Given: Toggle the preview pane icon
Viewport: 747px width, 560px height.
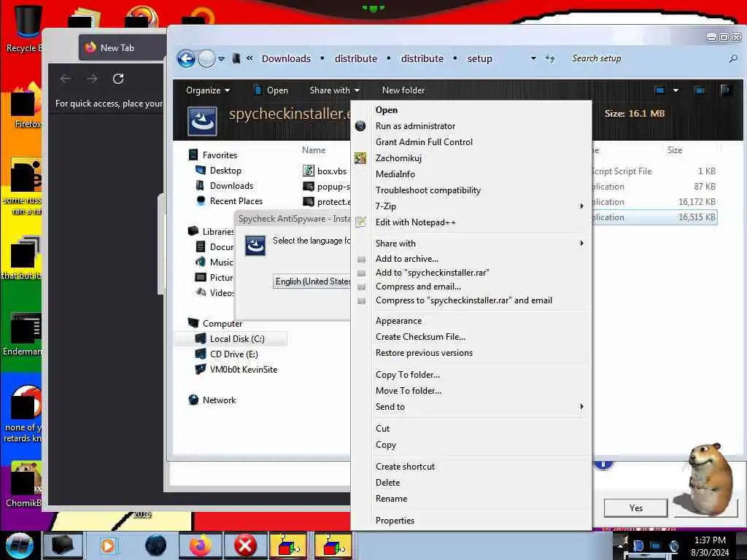Looking at the screenshot, I should (x=700, y=90).
